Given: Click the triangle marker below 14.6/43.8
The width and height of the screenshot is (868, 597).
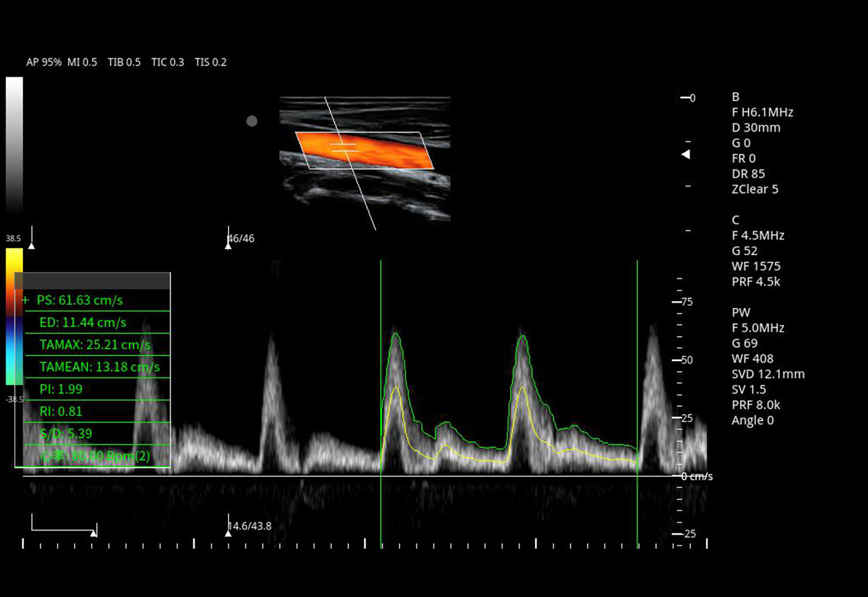Looking at the screenshot, I should [x=228, y=534].
